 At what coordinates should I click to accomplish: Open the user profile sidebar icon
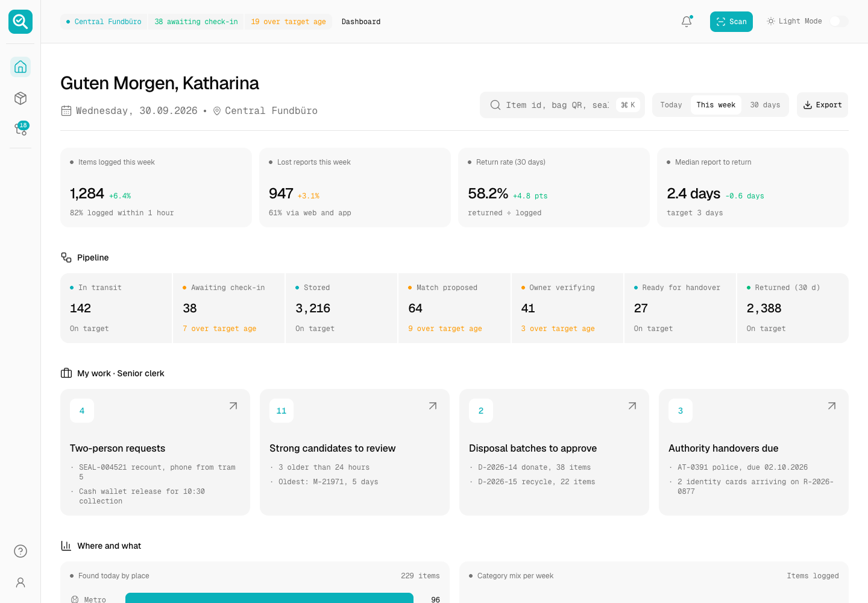[20, 582]
